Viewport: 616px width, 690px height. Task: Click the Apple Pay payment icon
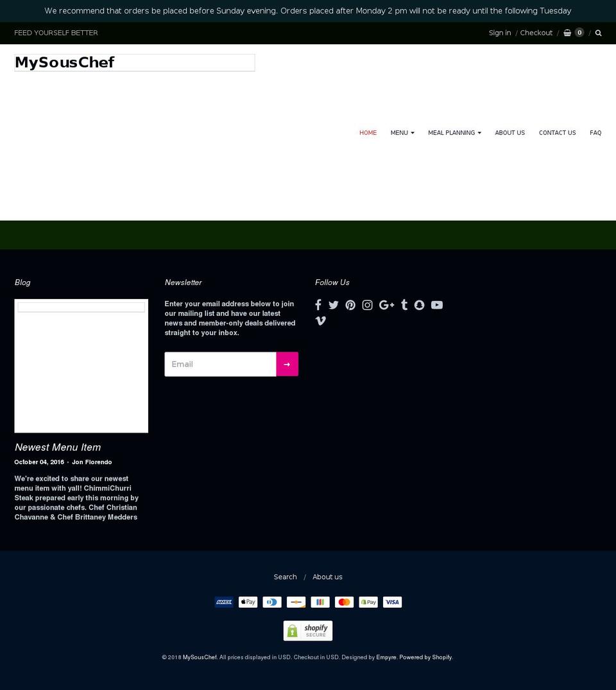(x=248, y=602)
